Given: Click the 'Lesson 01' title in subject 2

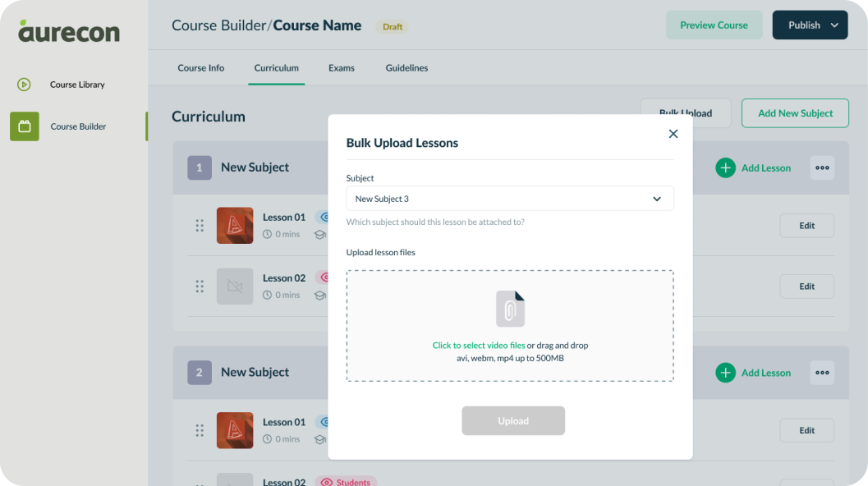Looking at the screenshot, I should point(284,422).
